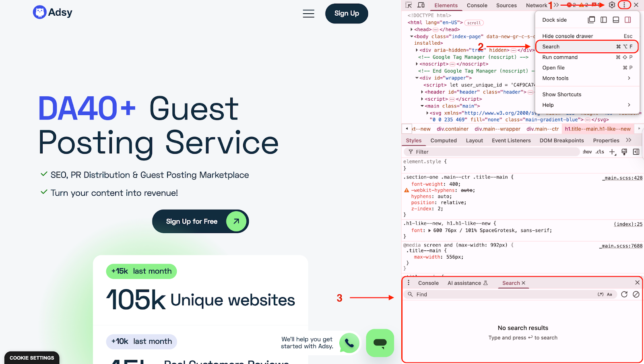This screenshot has height=364, width=644.
Task: Expand the svg element node
Action: pyautogui.click(x=427, y=113)
